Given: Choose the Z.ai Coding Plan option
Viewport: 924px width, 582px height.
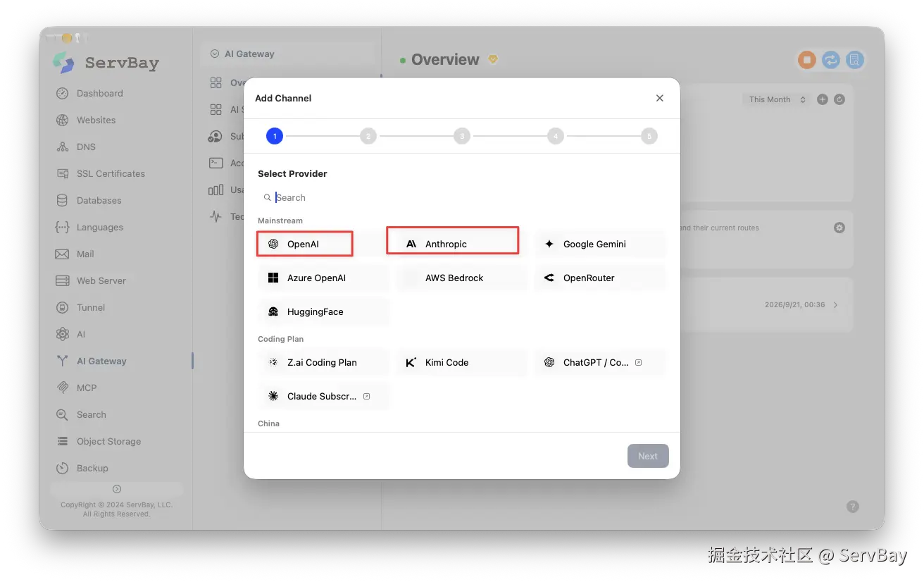Looking at the screenshot, I should coord(324,362).
